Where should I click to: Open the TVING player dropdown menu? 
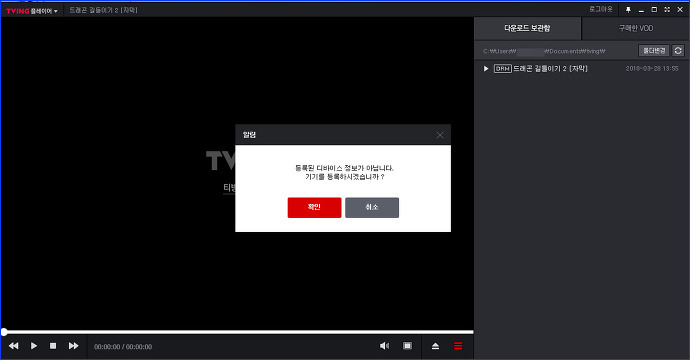(x=32, y=11)
